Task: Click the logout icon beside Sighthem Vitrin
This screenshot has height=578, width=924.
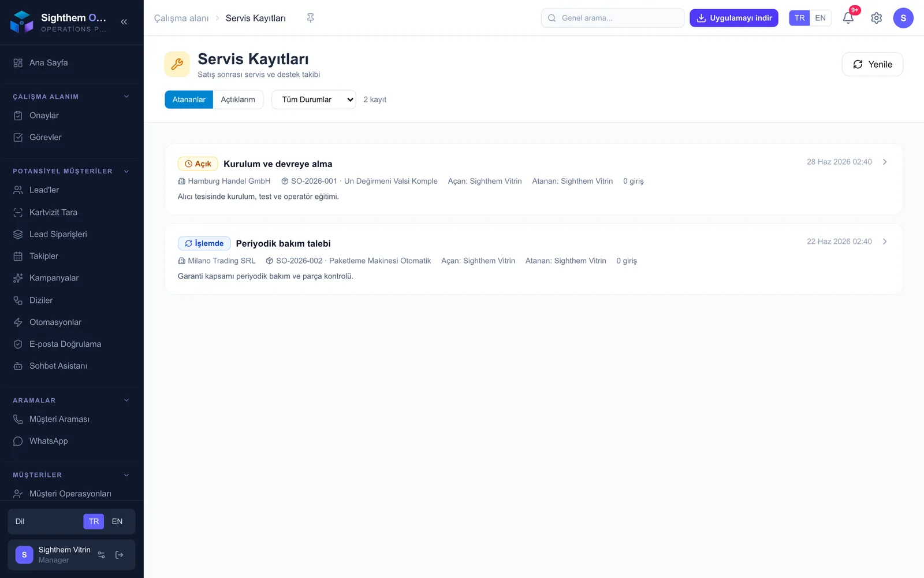Action: [120, 555]
